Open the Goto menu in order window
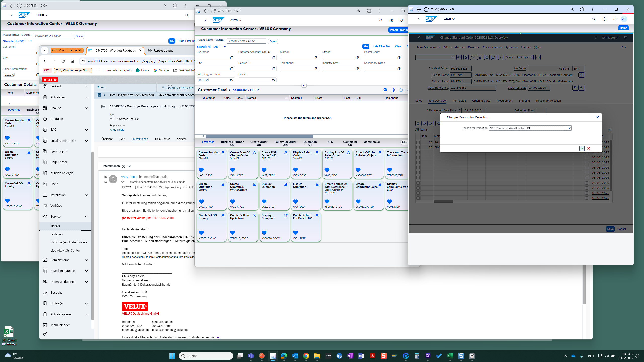Image resolution: width=644 pixels, height=362 pixels. click(x=460, y=47)
